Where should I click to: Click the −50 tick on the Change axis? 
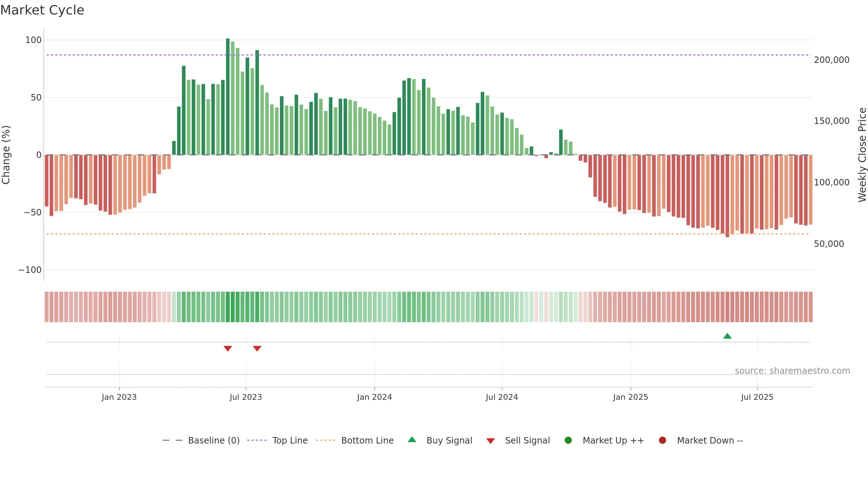pyautogui.click(x=33, y=213)
